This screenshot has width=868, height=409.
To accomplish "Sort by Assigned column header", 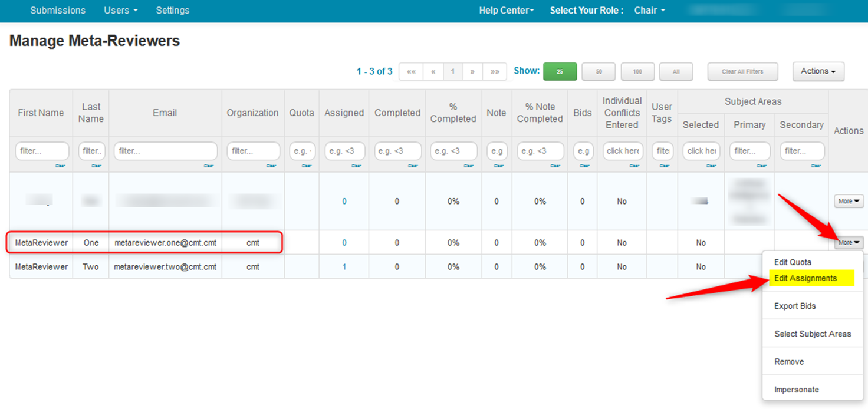I will coord(344,113).
